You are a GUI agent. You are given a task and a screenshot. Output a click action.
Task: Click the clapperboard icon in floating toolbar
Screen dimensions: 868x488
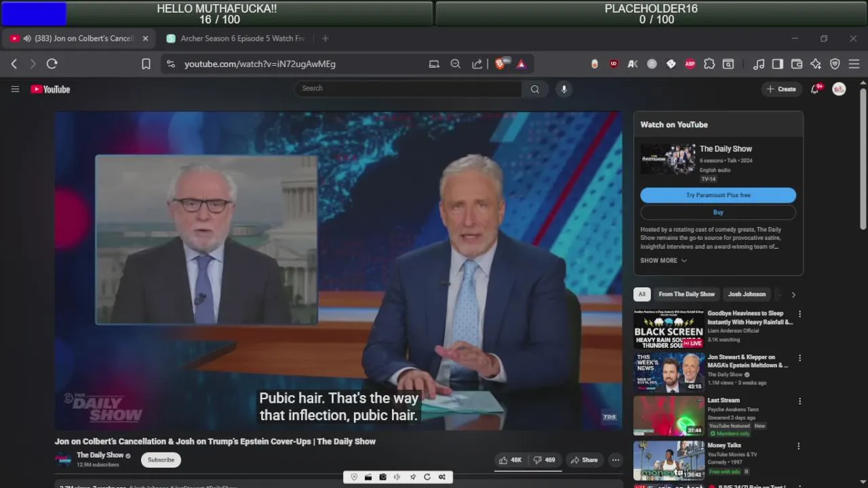tap(368, 477)
